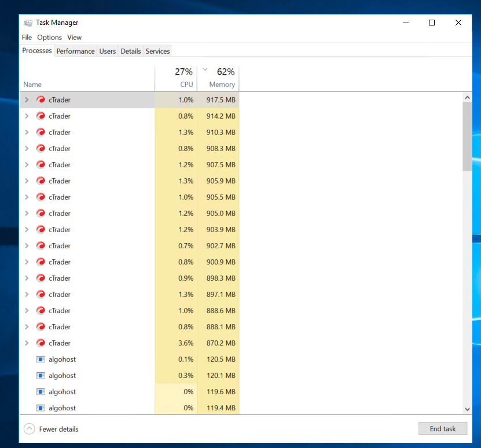The width and height of the screenshot is (481, 448).
Task: Select the 870.2 MB memory cell
Action: (x=218, y=343)
